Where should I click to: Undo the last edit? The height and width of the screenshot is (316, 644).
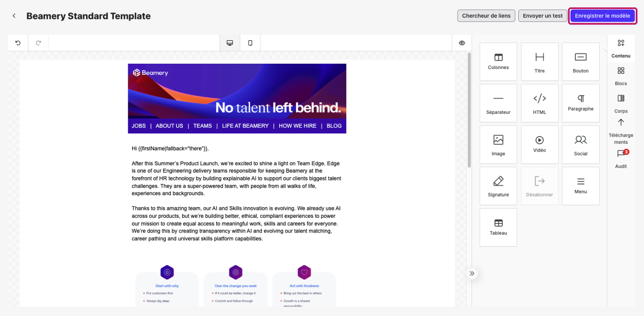(x=18, y=43)
